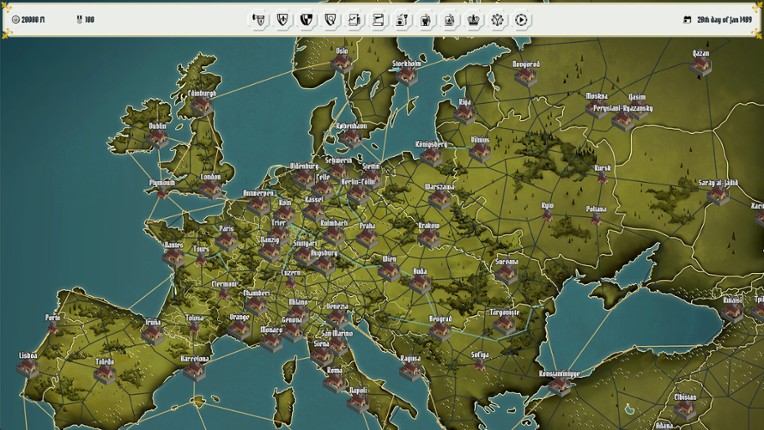Viewport: 764px width, 430px height.
Task: Select the Novgorod city marker
Action: tap(526, 76)
